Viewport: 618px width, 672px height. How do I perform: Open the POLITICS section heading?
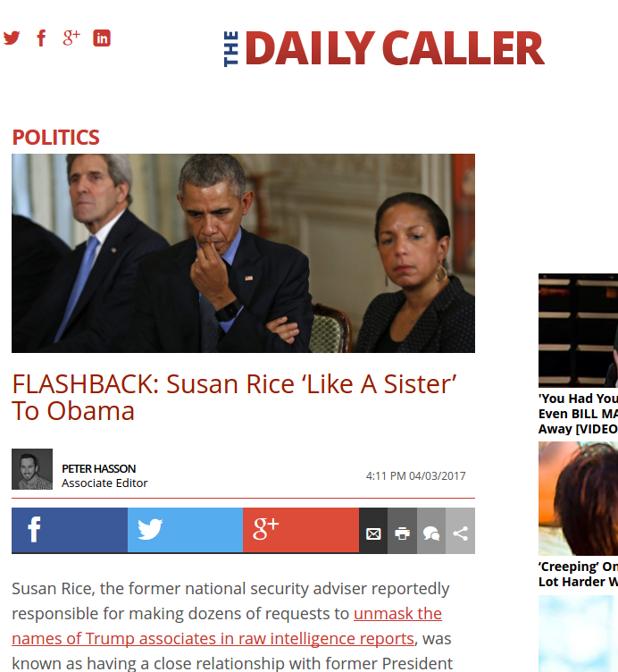coord(55,138)
